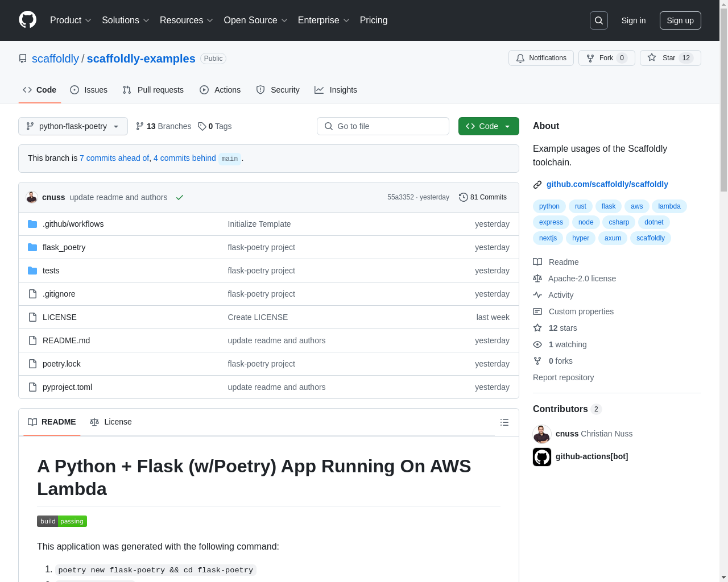The image size is (728, 582).
Task: Expand the Open Source menu
Action: pos(255,20)
